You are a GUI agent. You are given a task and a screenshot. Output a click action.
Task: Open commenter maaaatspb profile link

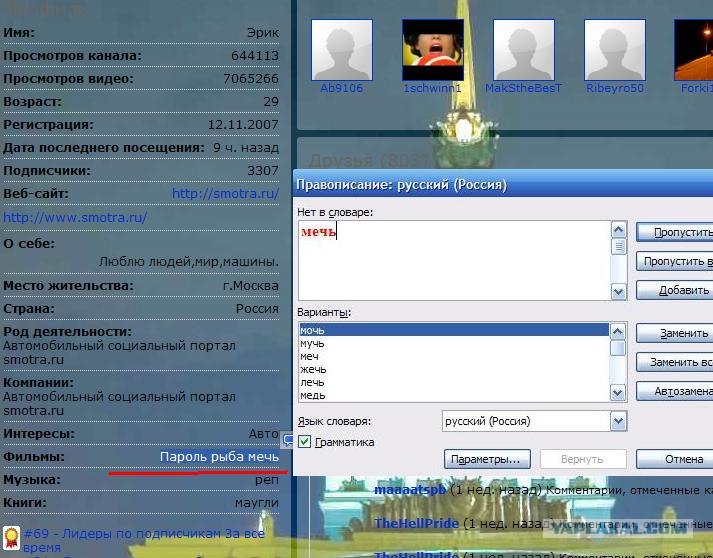(x=410, y=490)
